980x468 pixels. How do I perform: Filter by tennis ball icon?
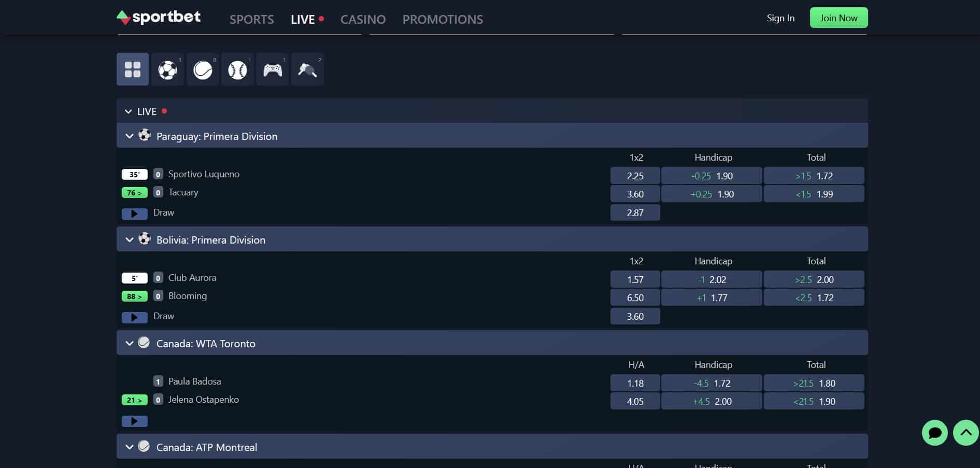[x=203, y=69]
